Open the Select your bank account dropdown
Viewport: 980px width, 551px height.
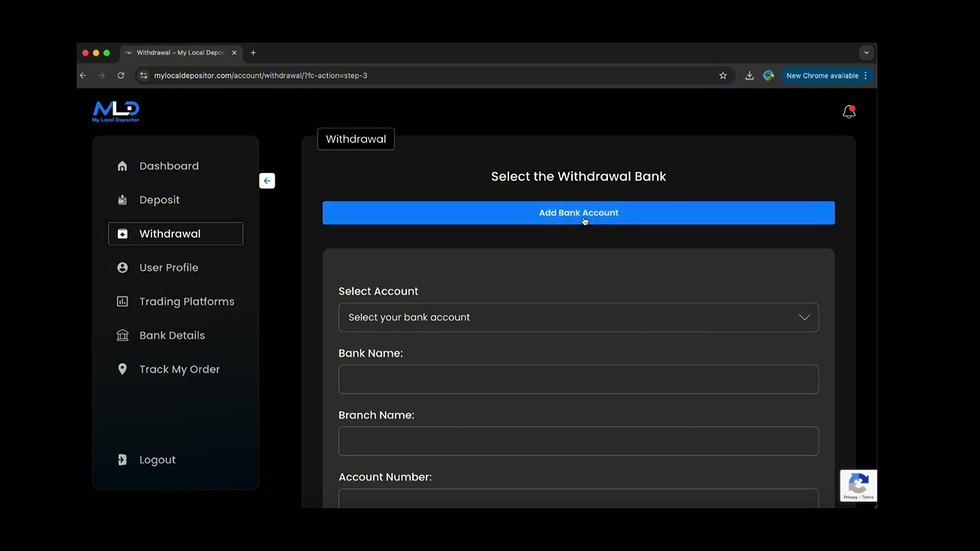click(x=579, y=318)
